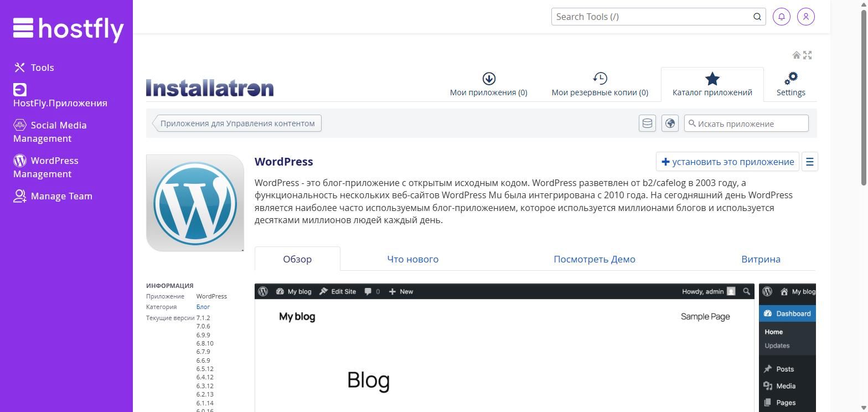
Task: Open Tools in the sidebar
Action: pyautogui.click(x=34, y=68)
